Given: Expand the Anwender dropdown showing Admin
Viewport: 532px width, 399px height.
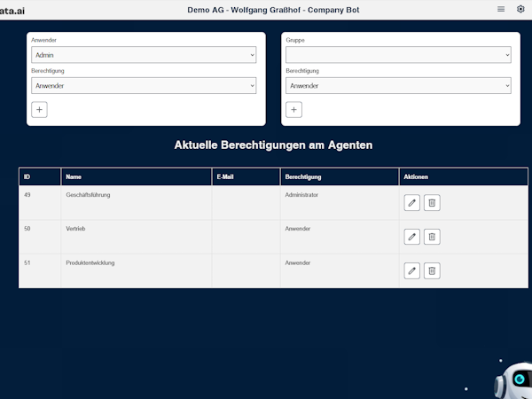Looking at the screenshot, I should (x=143, y=55).
